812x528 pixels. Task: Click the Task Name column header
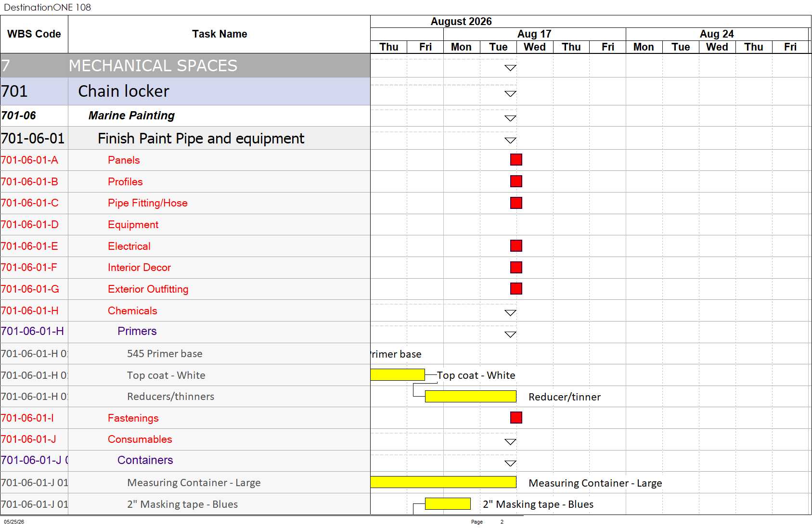pos(219,34)
